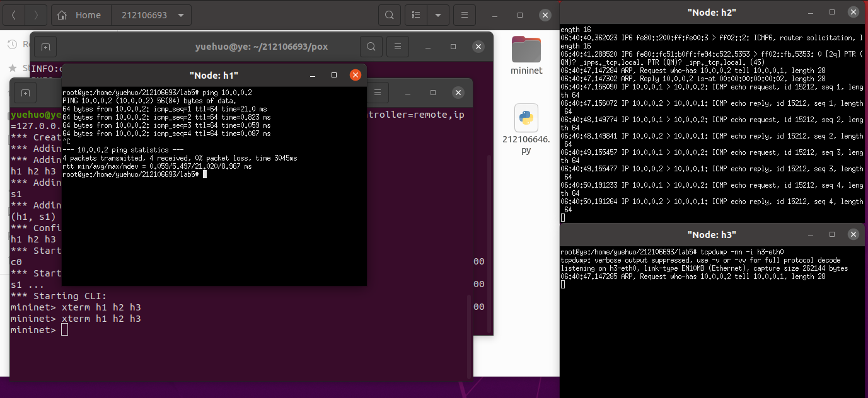Focus the "Node: h2" title bar

[712, 12]
